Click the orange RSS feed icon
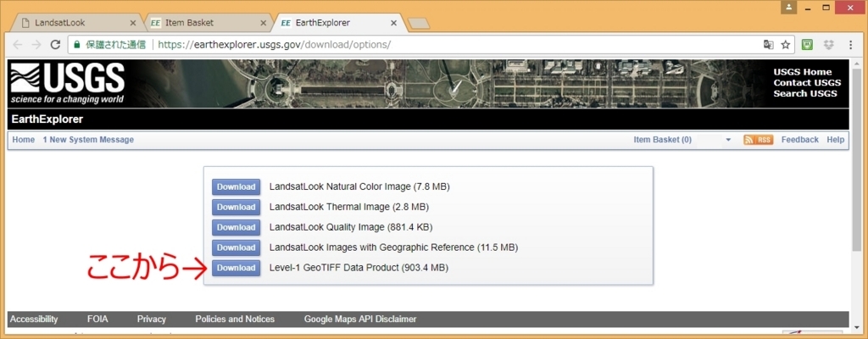 [759, 140]
